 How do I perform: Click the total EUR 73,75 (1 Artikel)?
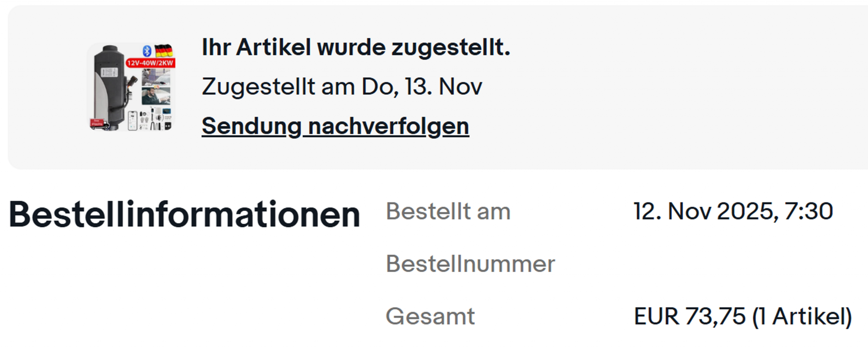(x=743, y=316)
